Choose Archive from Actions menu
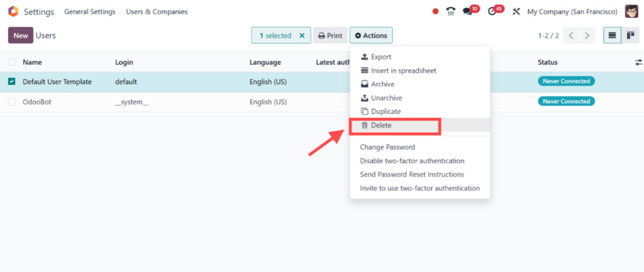 tap(419, 84)
